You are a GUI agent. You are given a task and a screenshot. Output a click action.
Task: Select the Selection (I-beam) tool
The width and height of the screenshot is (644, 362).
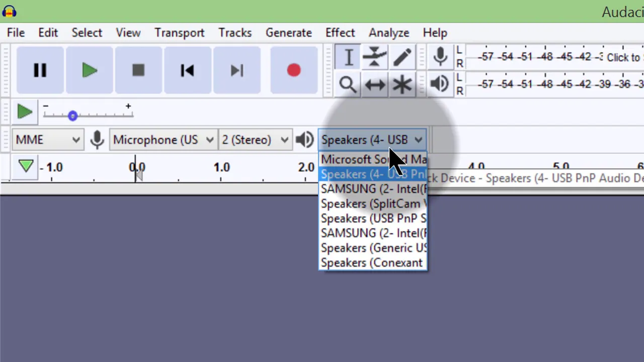pyautogui.click(x=348, y=57)
